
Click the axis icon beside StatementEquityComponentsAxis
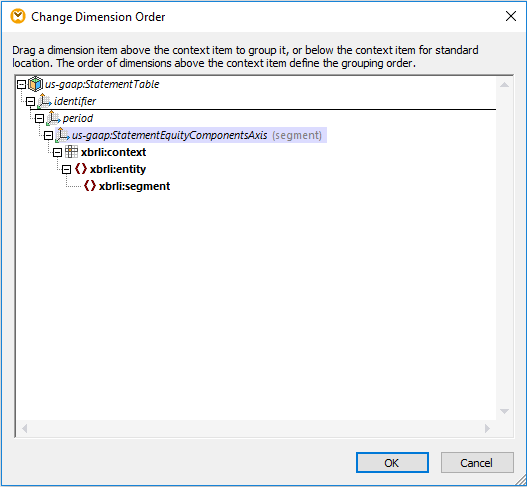[62, 135]
